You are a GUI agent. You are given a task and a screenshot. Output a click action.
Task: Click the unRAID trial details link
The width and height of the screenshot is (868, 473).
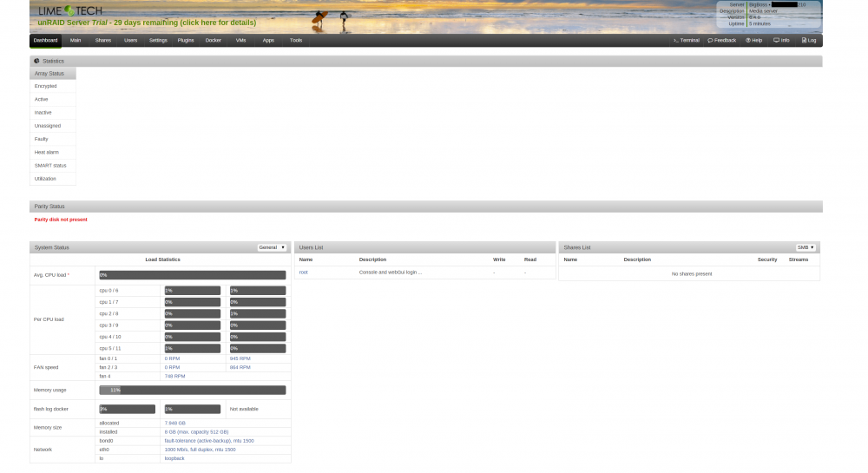pos(147,23)
